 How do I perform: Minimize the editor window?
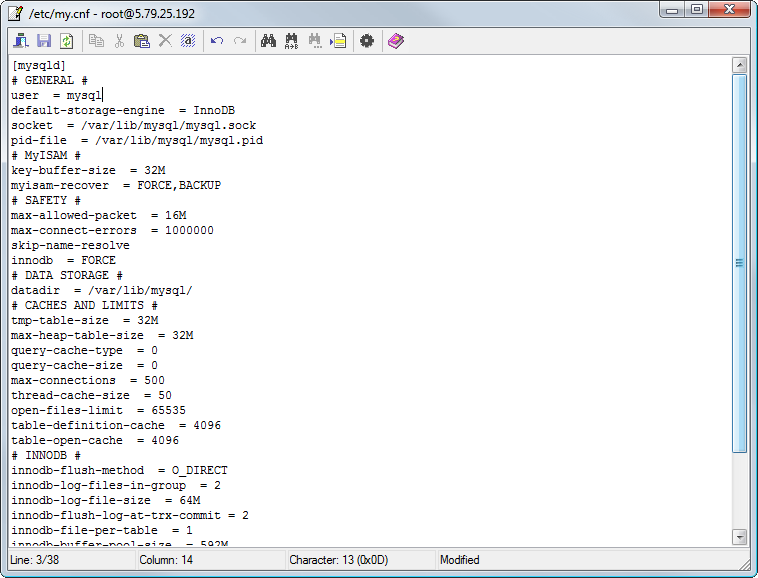[x=672, y=10]
